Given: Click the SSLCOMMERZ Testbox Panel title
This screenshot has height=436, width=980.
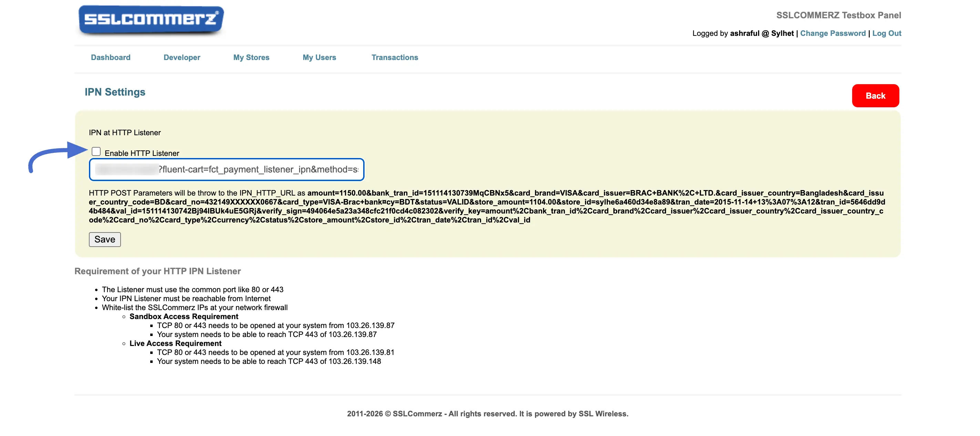Looking at the screenshot, I should click(x=838, y=15).
